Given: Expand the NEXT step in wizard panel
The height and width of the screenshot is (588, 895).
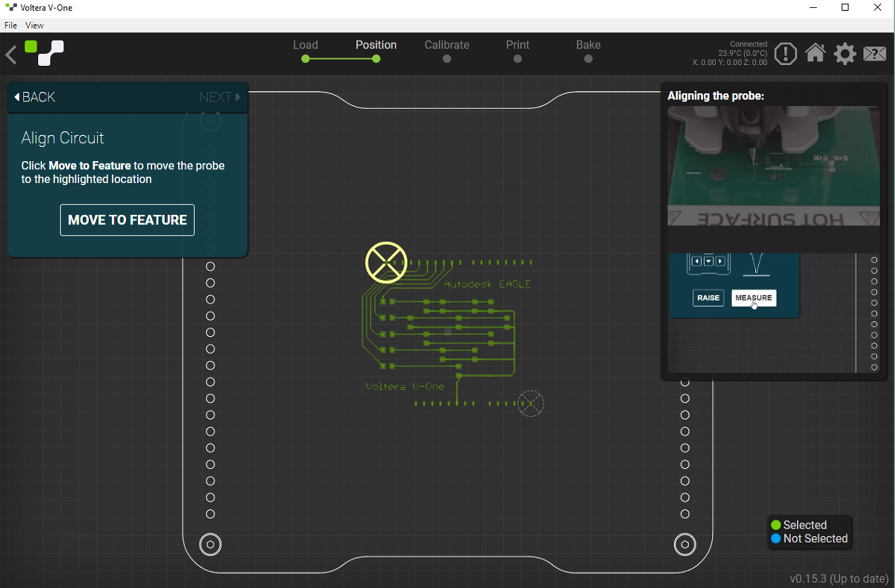Looking at the screenshot, I should tap(219, 97).
